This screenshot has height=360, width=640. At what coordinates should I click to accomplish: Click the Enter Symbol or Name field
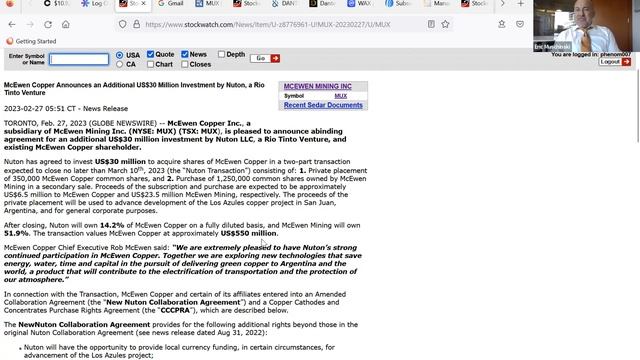79,59
